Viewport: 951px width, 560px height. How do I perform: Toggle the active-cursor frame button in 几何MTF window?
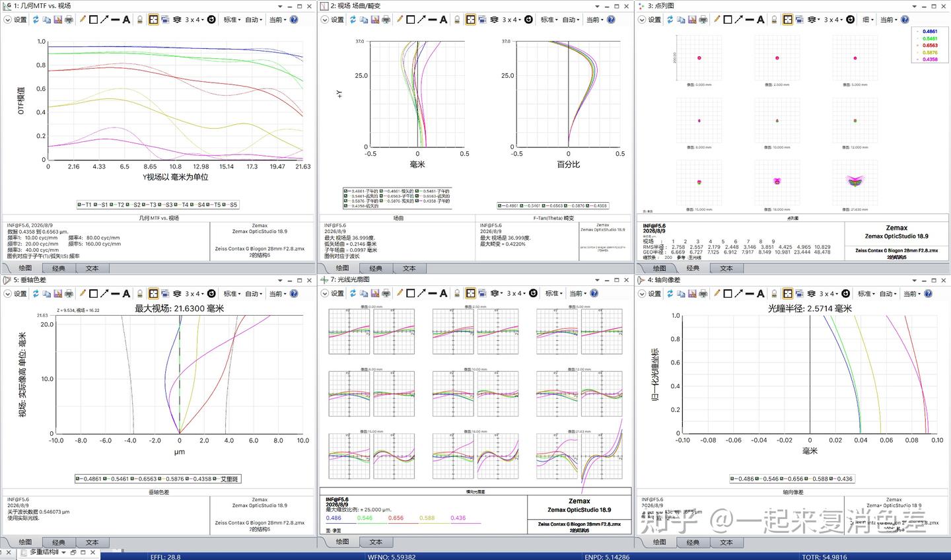153,20
